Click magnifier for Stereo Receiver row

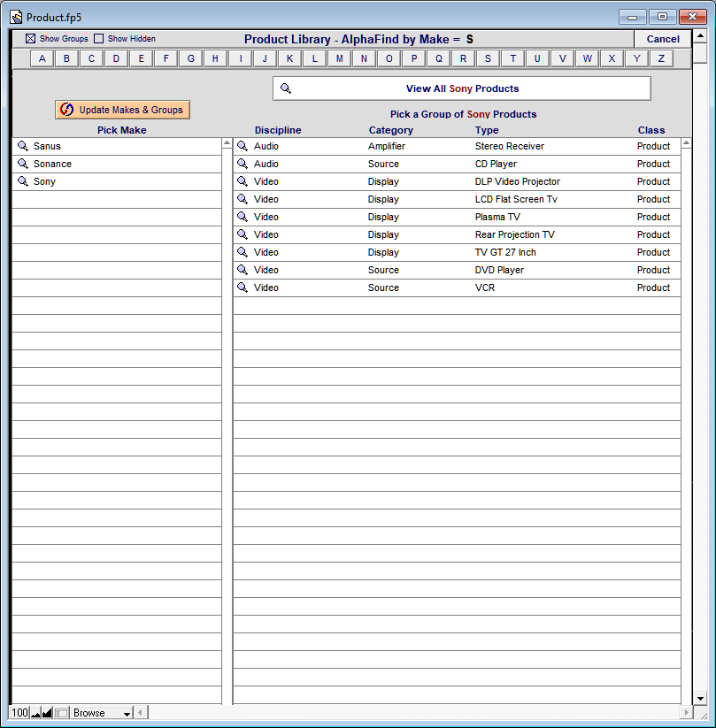pos(243,146)
